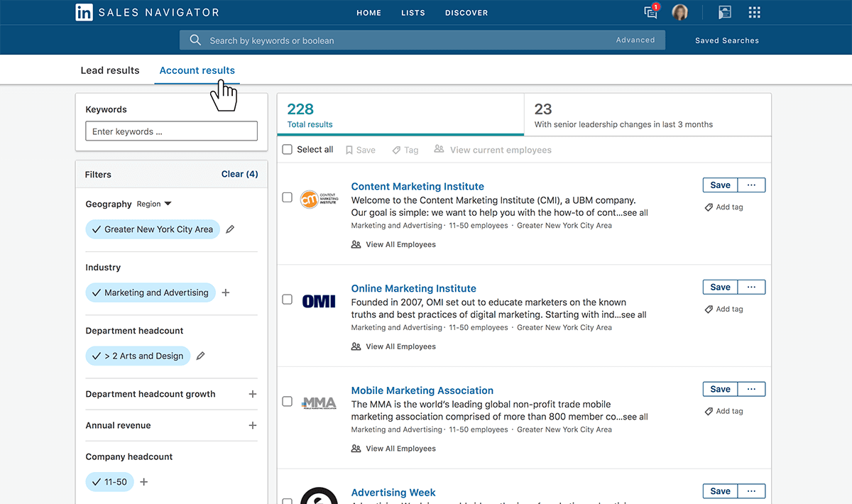Image resolution: width=852 pixels, height=504 pixels.
Task: Click the Save bulk action in toolbar
Action: point(360,150)
